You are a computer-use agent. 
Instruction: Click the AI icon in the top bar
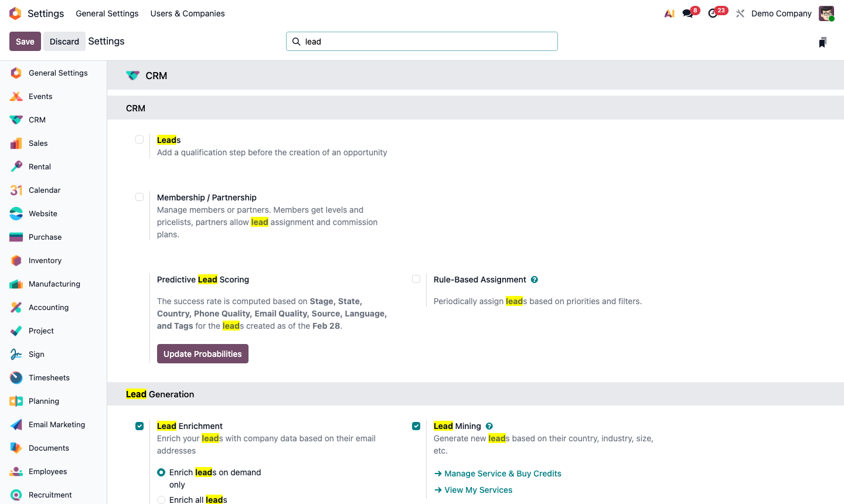pos(669,13)
